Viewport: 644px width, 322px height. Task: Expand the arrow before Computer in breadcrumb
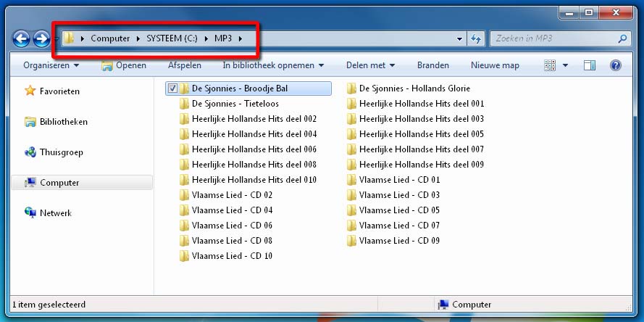coord(83,38)
